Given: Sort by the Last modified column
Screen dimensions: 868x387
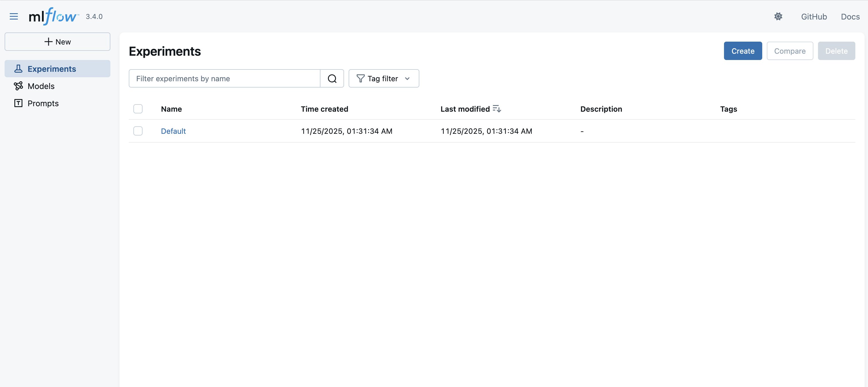Looking at the screenshot, I should (465, 109).
